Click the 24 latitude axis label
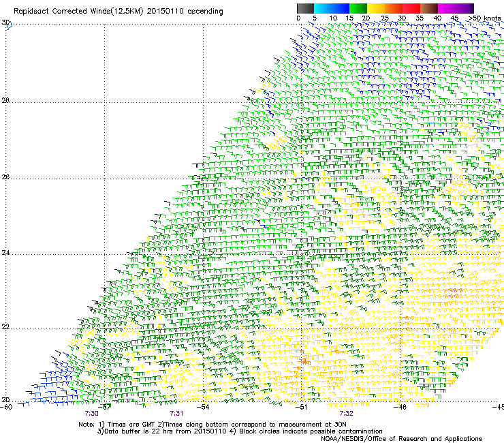504x443 pixels. [x=5, y=253]
